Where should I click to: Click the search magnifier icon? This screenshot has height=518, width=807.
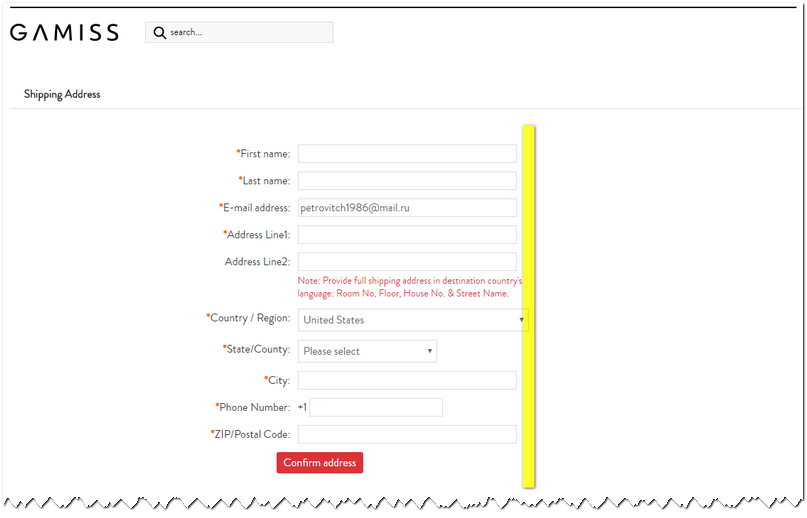click(160, 32)
